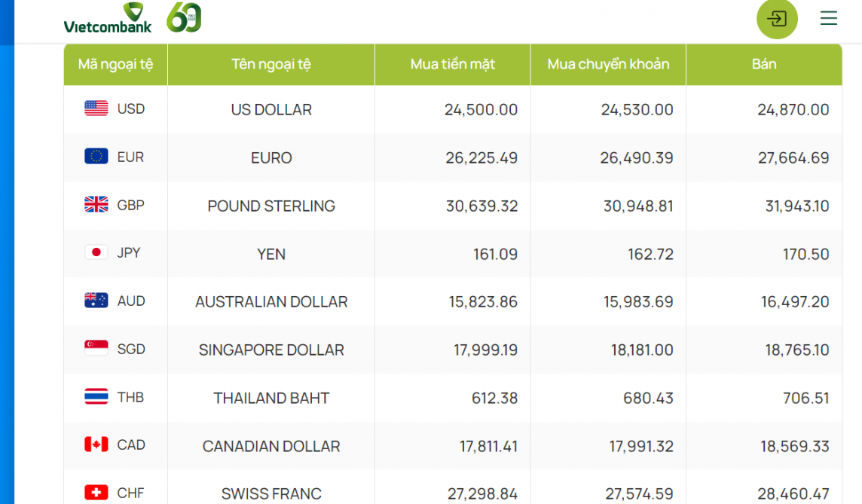Click the Vietcombank logo
This screenshot has height=504, width=862.
click(x=108, y=18)
